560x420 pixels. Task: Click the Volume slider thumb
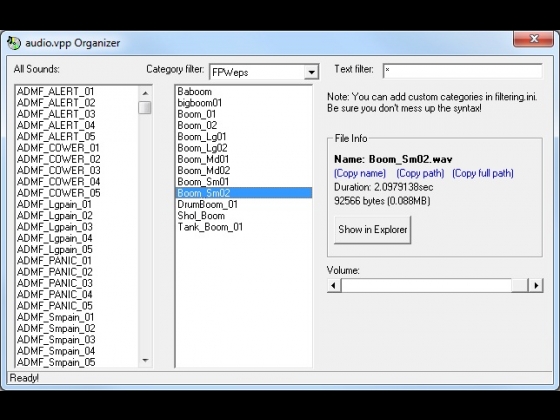click(520, 285)
